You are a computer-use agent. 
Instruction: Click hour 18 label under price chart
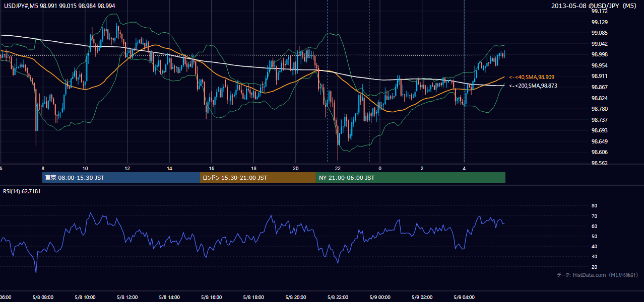point(254,168)
